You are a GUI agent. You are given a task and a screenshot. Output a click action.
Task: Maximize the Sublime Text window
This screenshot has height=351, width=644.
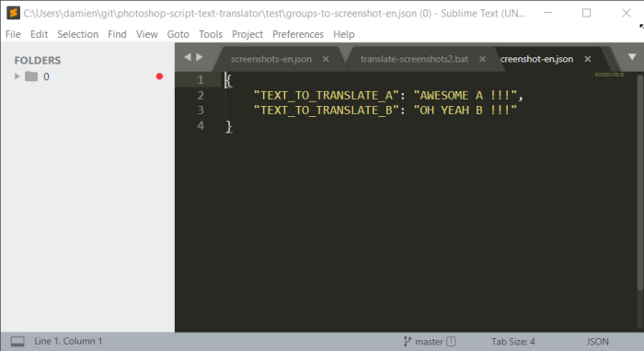587,13
